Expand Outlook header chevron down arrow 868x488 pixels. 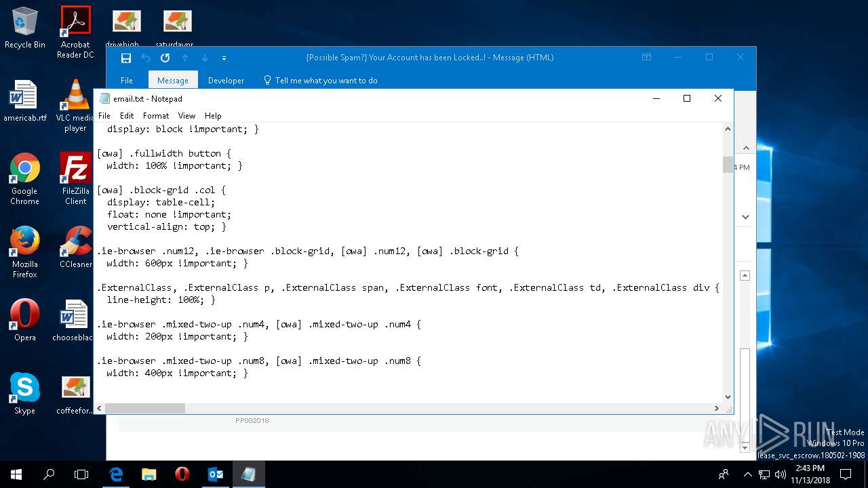pyautogui.click(x=745, y=217)
